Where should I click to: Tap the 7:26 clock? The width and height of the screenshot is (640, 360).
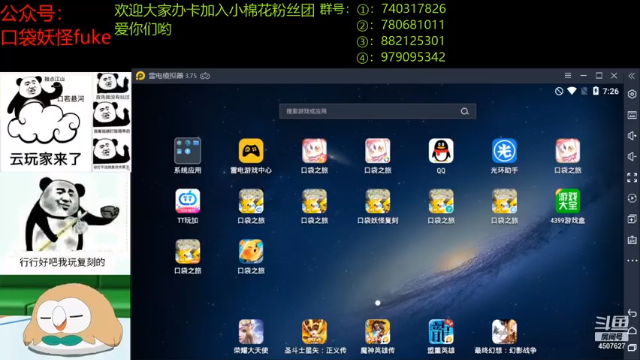611,91
